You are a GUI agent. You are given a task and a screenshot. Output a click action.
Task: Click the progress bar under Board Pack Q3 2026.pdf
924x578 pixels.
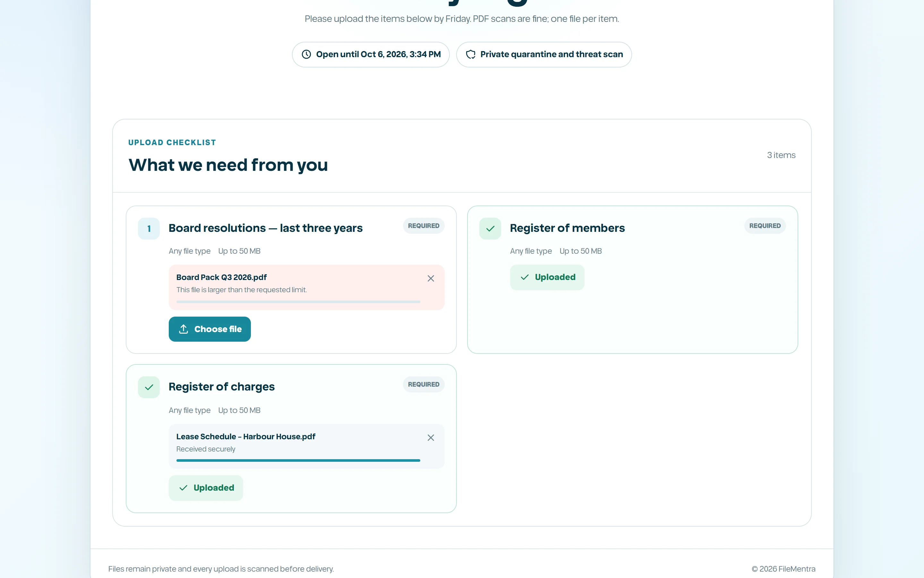298,302
